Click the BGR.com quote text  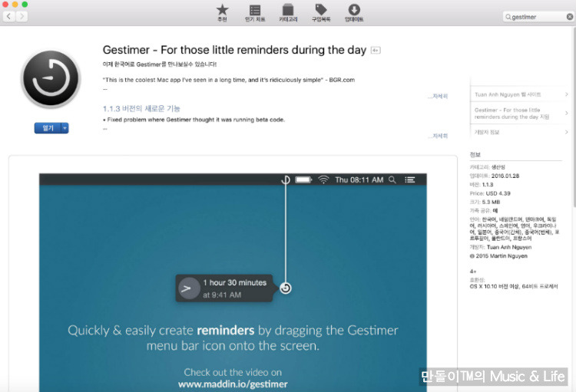[x=229, y=80]
